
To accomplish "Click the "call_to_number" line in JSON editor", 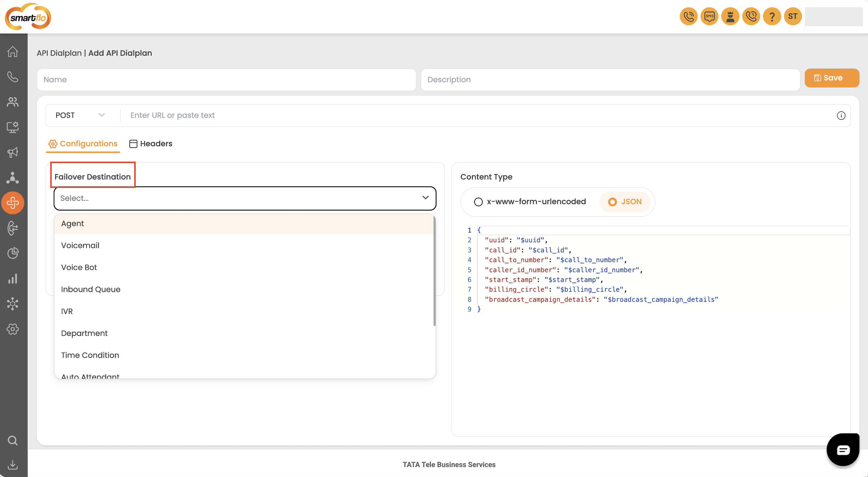I will click(556, 260).
